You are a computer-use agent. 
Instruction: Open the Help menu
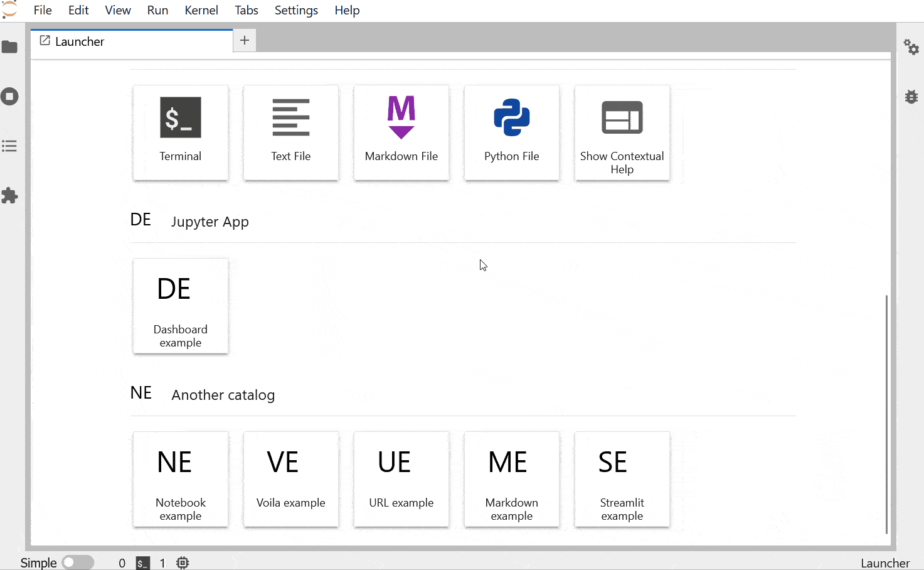347,11
